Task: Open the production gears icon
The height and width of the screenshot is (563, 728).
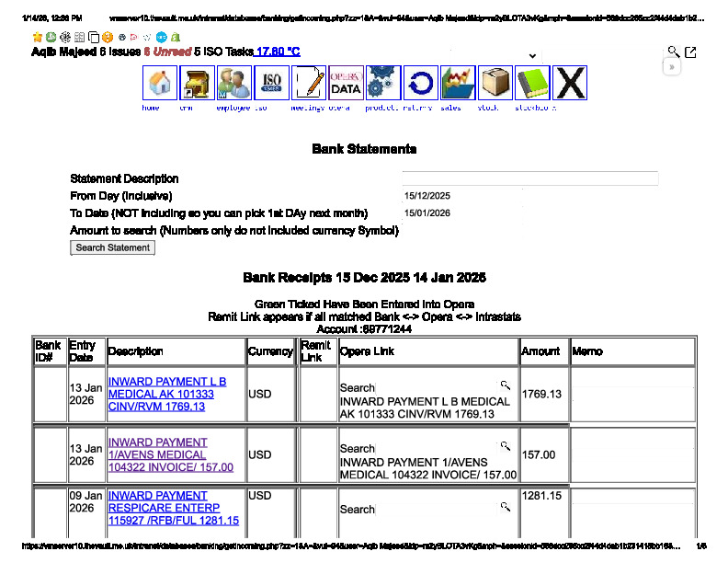Action: tap(383, 84)
